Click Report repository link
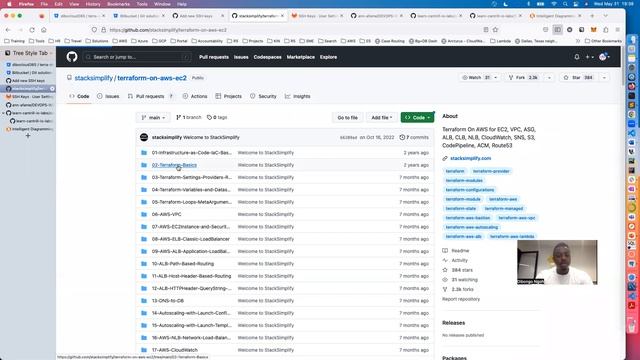The image size is (640, 360). pos(461,299)
